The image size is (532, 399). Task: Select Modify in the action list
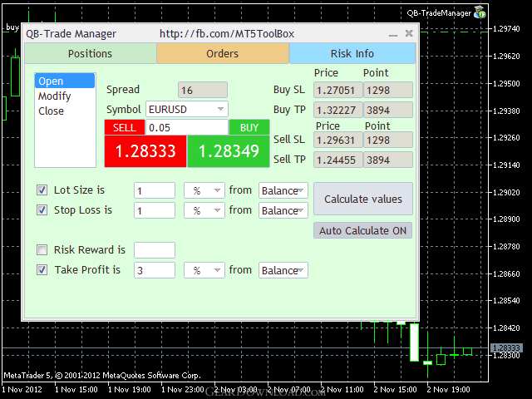click(65, 96)
